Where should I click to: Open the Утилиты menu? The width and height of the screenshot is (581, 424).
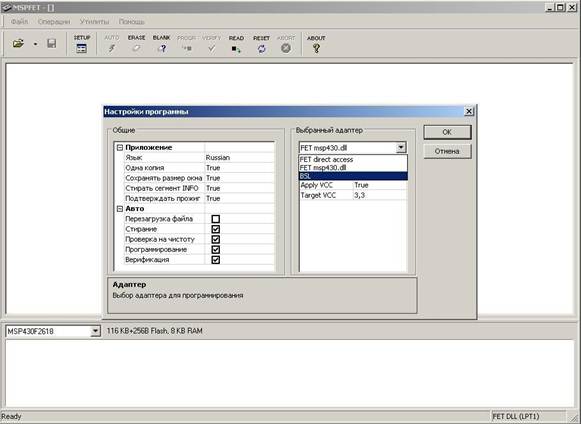tap(94, 22)
